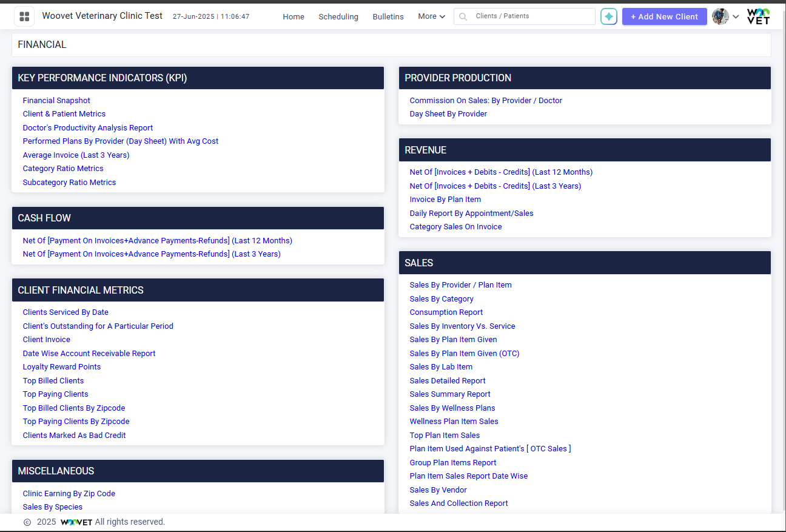Click the copyright icon in the footer
This screenshot has height=532, width=786.
point(27,522)
